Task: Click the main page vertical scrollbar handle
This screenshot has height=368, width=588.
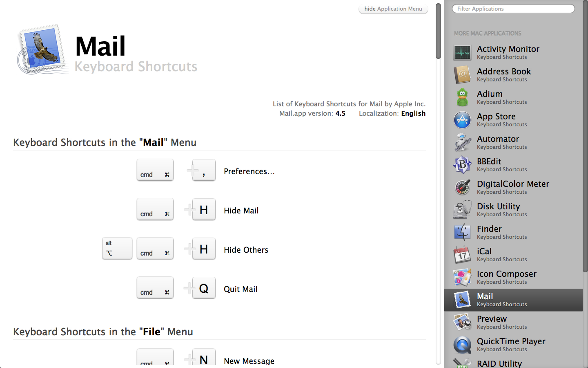Action: [x=438, y=31]
